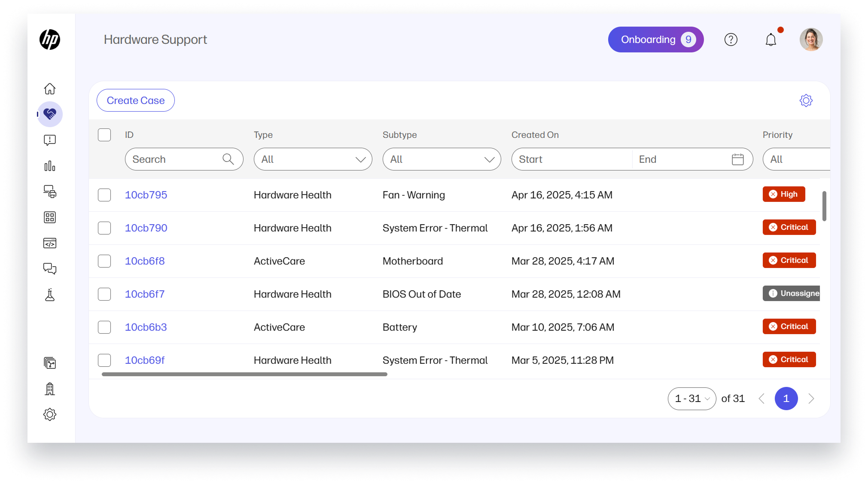Click the Create Case button
Image resolution: width=868 pixels, height=484 pixels.
(x=136, y=100)
